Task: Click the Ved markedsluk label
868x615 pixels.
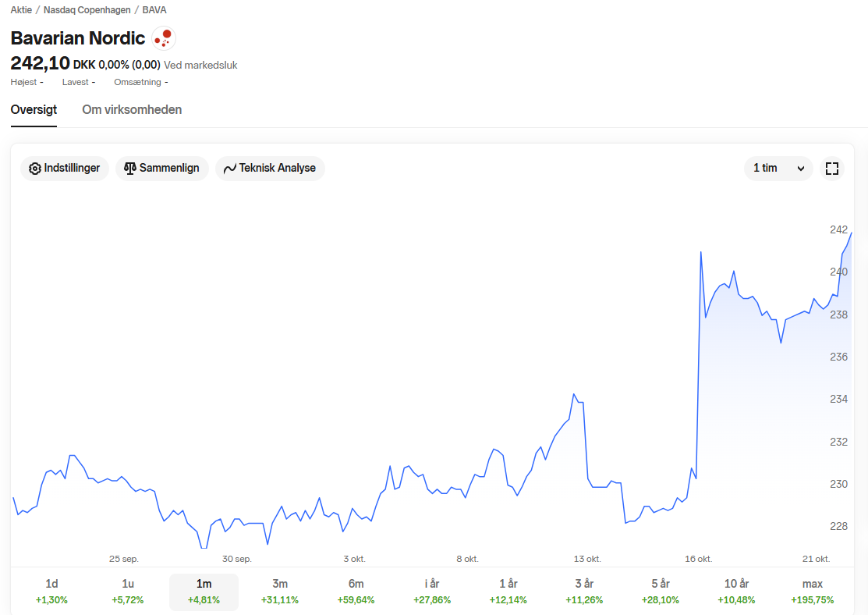Action: 200,65
